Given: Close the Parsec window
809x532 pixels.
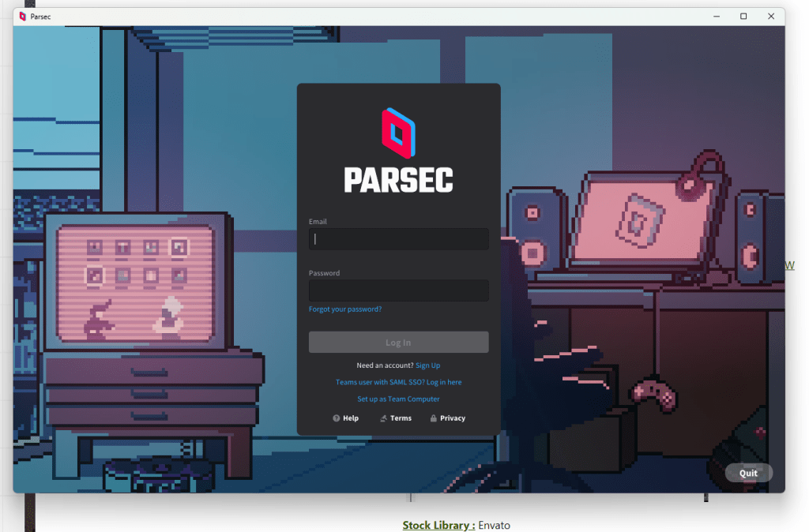Looking at the screenshot, I should (x=771, y=17).
